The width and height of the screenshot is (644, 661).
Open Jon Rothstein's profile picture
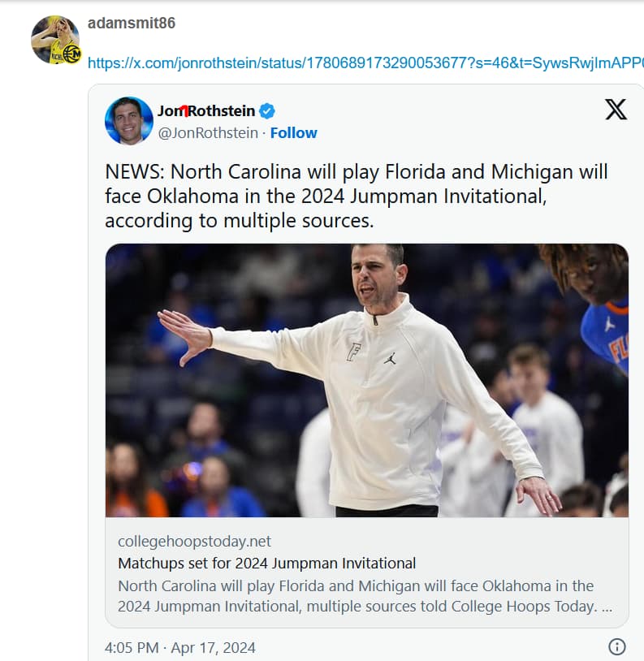[129, 120]
